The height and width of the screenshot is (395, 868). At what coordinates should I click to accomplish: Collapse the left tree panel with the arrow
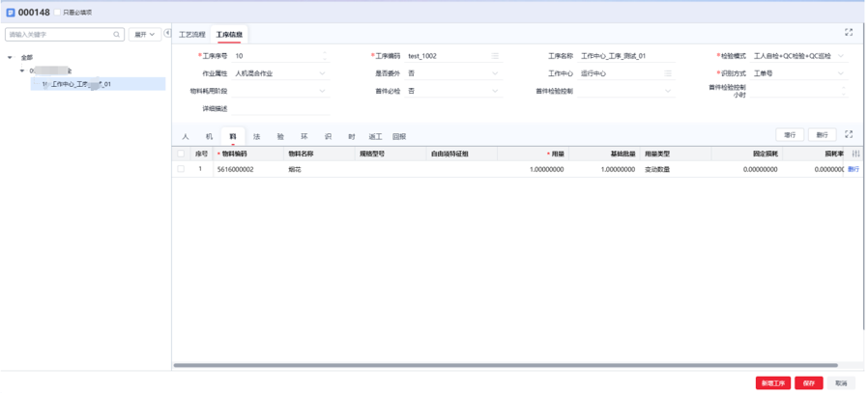click(167, 33)
